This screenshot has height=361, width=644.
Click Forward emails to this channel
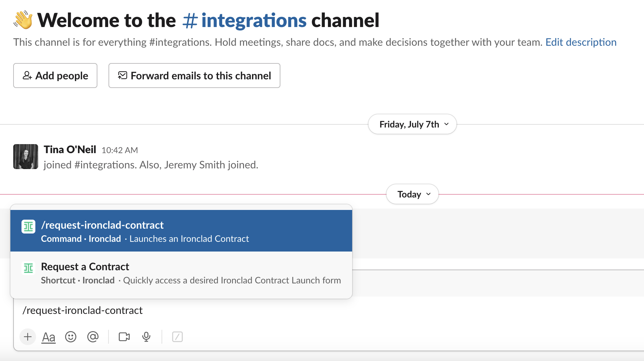pos(194,76)
